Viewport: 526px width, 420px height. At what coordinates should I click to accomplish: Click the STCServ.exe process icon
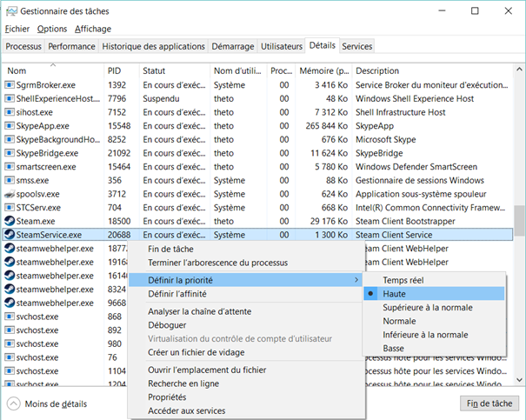coord(10,208)
